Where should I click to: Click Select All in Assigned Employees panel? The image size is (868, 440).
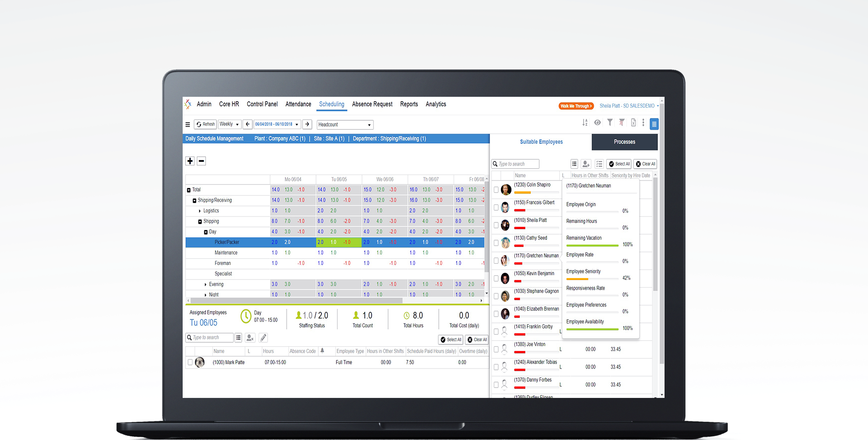451,340
